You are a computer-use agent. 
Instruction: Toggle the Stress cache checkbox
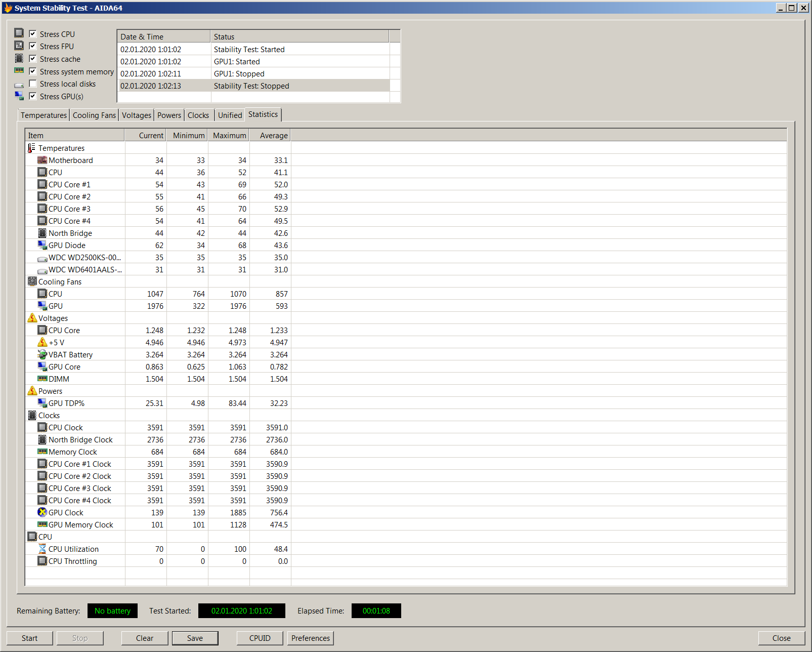[33, 59]
